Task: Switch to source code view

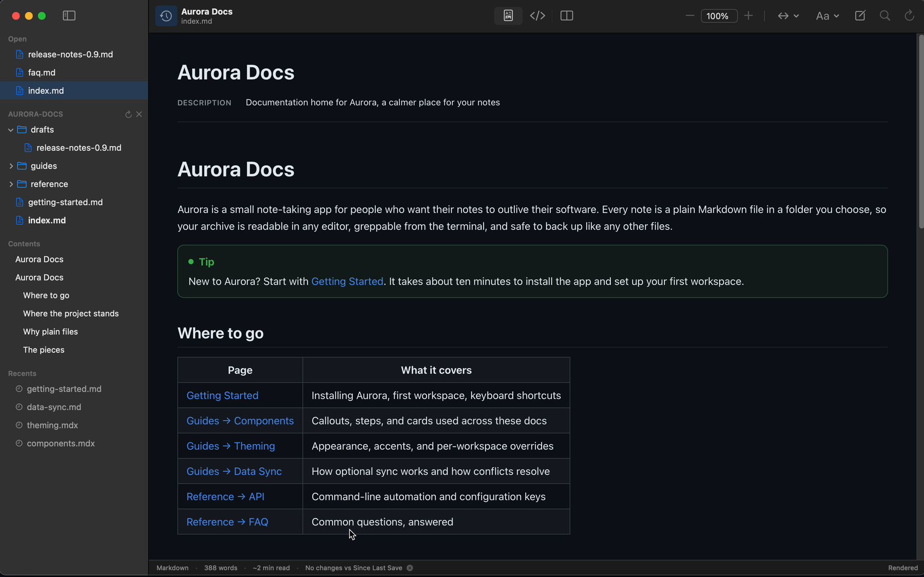Action: click(x=537, y=16)
